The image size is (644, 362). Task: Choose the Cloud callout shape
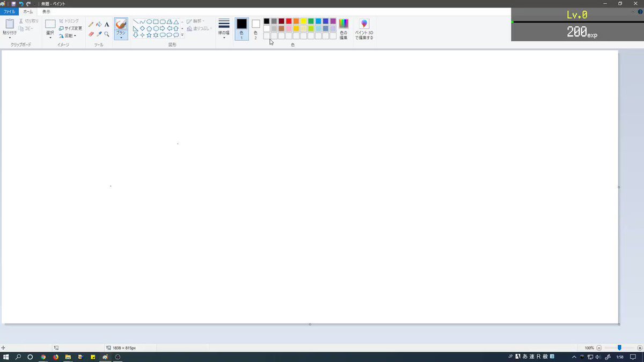(x=176, y=35)
